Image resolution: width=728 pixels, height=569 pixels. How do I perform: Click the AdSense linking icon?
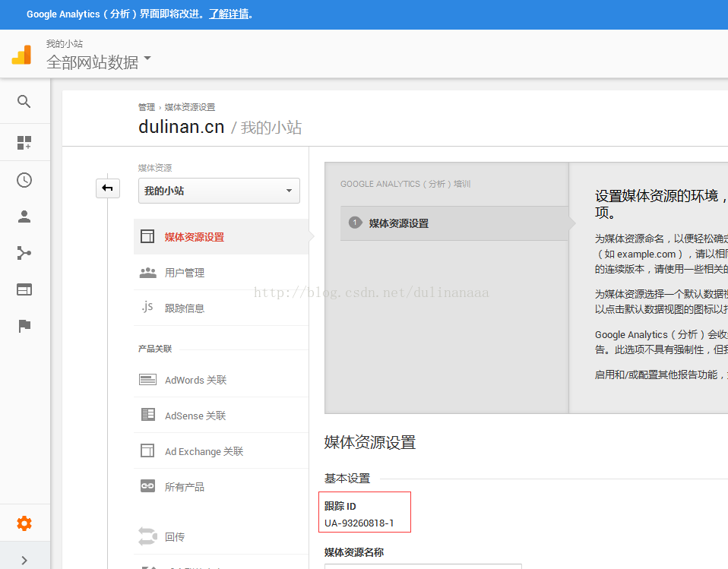[x=147, y=414]
